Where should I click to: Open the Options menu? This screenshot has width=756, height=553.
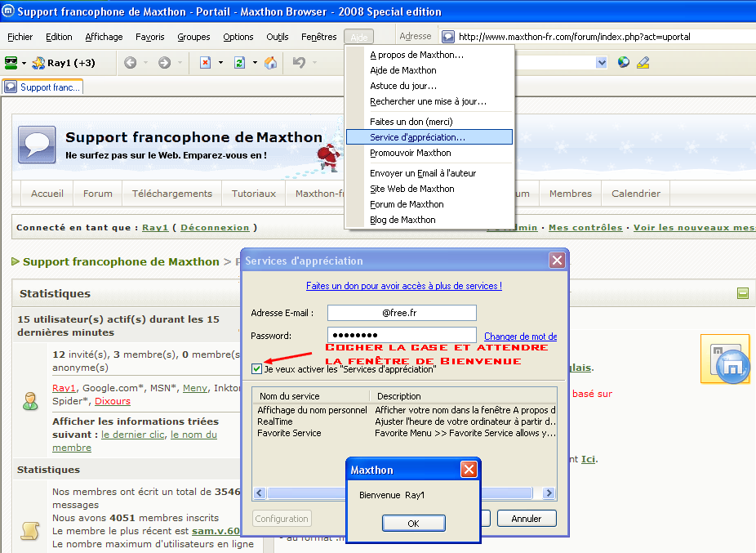(x=238, y=37)
